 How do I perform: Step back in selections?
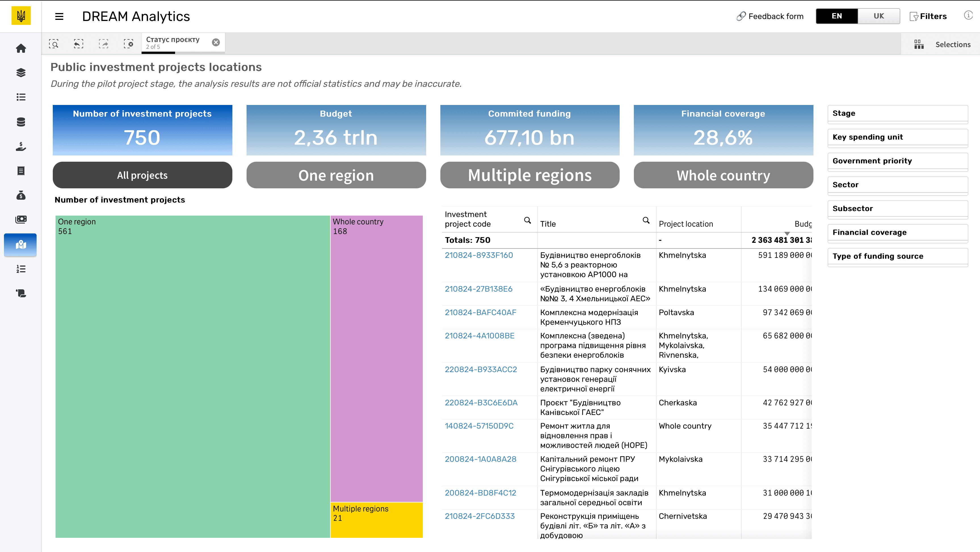tap(78, 44)
